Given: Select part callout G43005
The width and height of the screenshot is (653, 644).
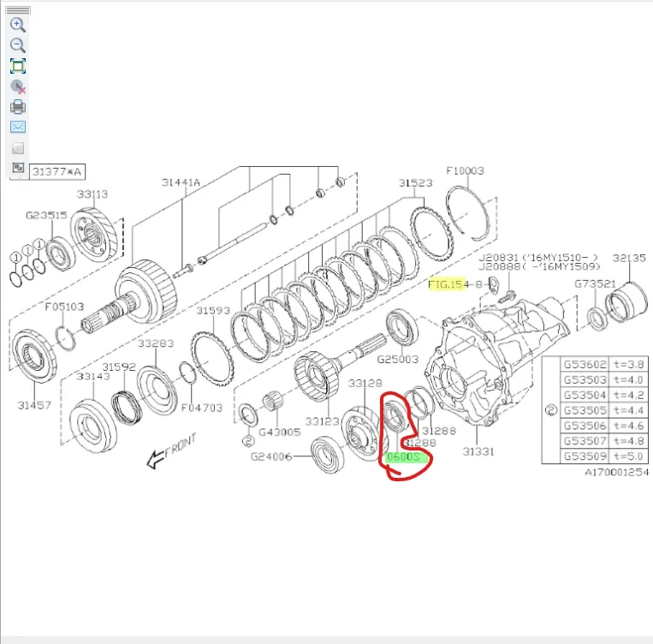Looking at the screenshot, I should [280, 432].
